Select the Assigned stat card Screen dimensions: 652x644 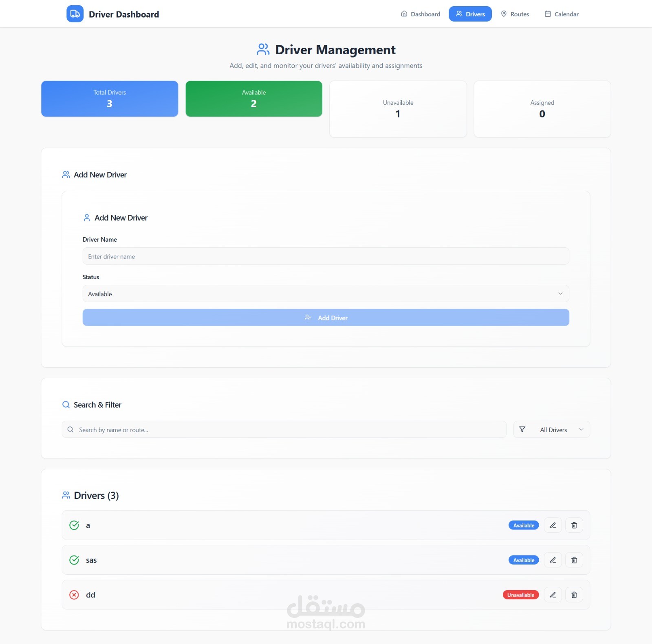(542, 109)
